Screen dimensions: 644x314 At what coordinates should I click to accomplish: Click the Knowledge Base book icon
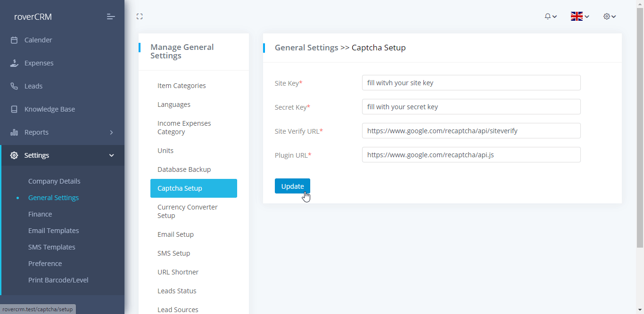[14, 109]
